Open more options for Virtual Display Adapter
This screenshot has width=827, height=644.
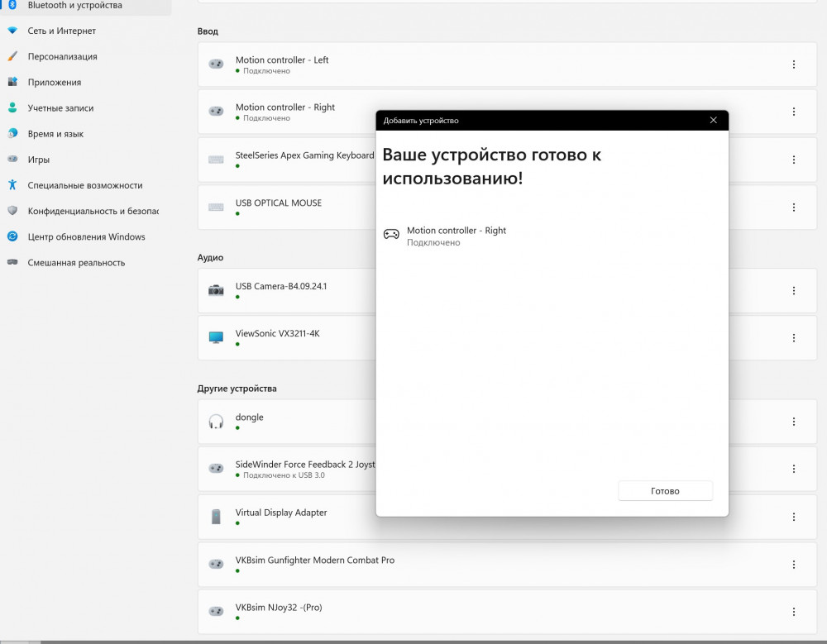[793, 517]
